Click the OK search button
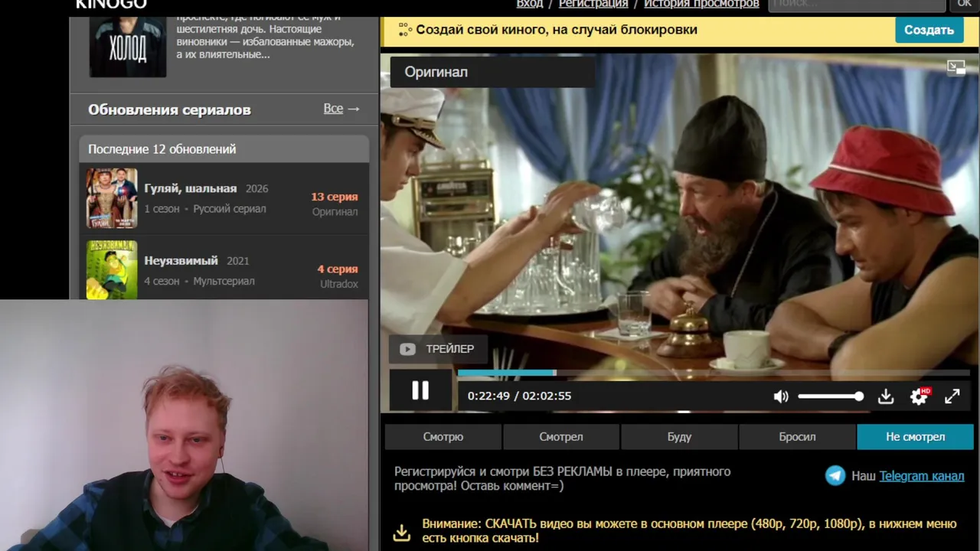The width and height of the screenshot is (980, 551). coord(965,5)
